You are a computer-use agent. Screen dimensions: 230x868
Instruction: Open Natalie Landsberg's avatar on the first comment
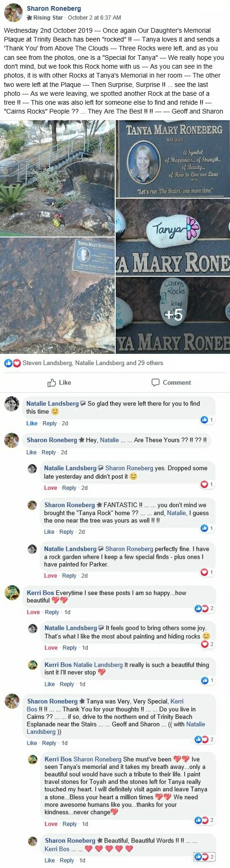(12, 404)
